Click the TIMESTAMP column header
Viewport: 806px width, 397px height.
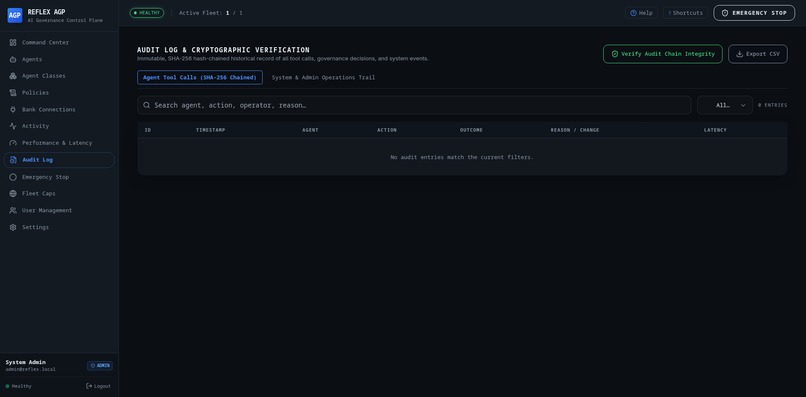tap(210, 130)
